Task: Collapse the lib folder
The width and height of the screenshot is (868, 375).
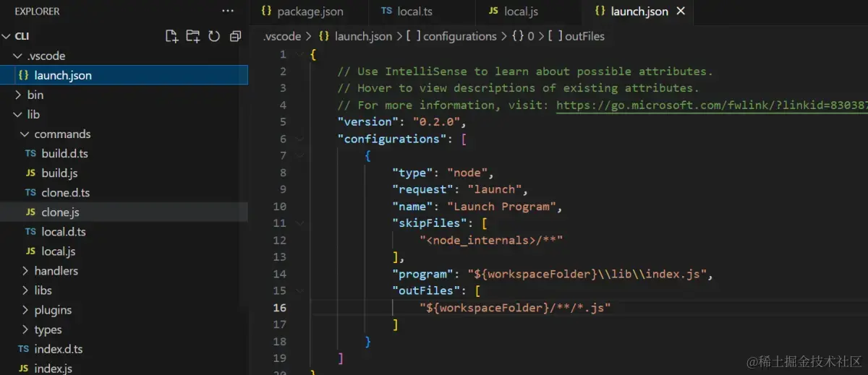Action: click(17, 114)
